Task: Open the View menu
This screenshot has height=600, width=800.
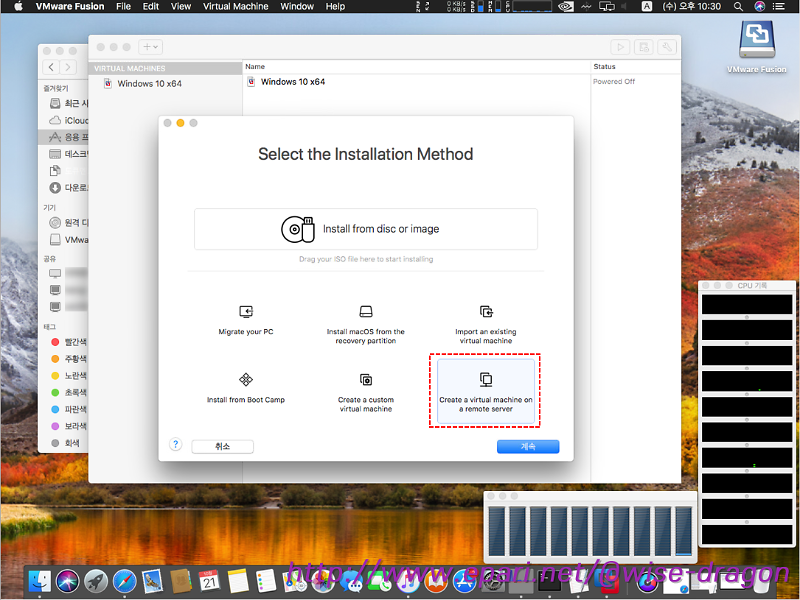Action: pyautogui.click(x=181, y=7)
